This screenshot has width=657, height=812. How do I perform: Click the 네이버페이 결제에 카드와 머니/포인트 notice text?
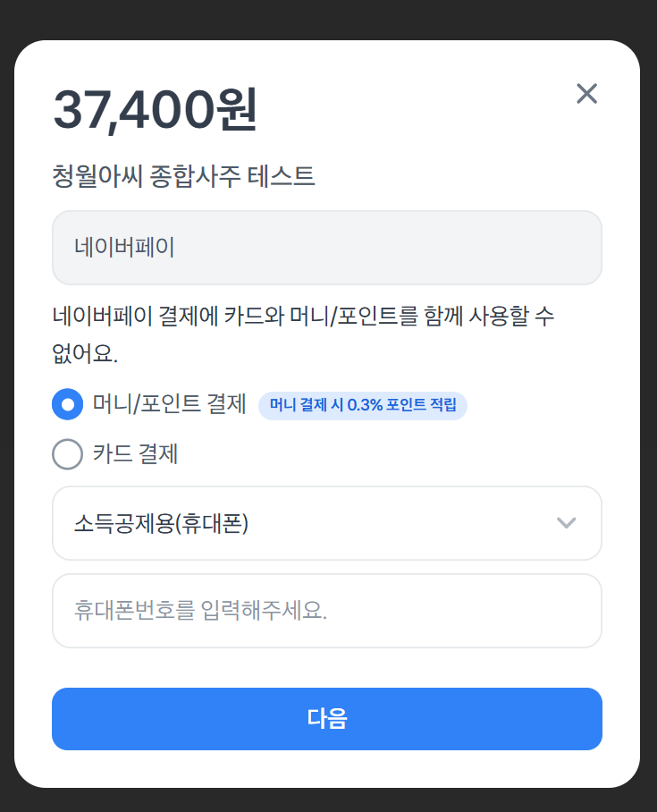pyautogui.click(x=303, y=334)
